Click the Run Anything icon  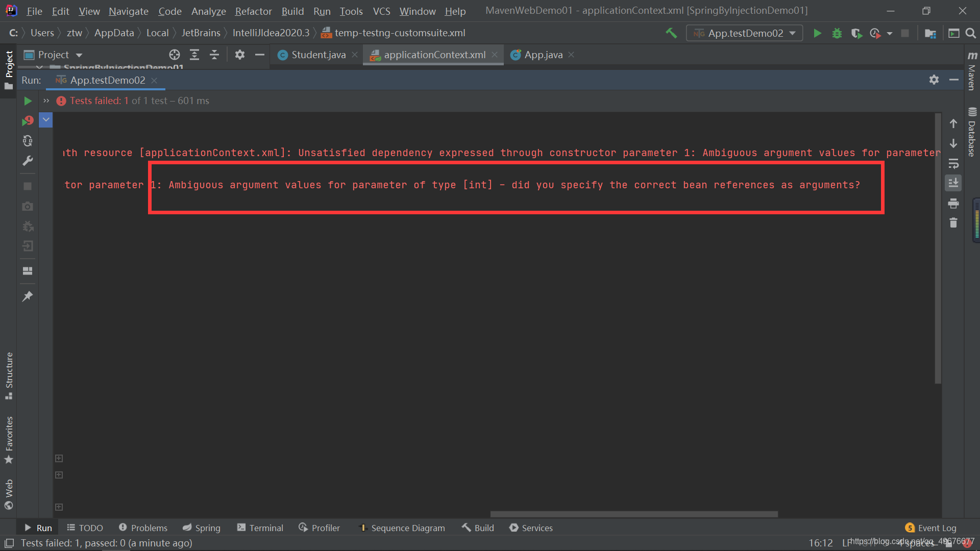[953, 33]
